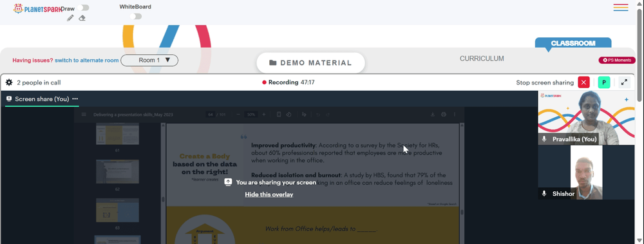Screen dimensions: 644x244
Task: Click the green P participant avatar
Action: (604, 82)
